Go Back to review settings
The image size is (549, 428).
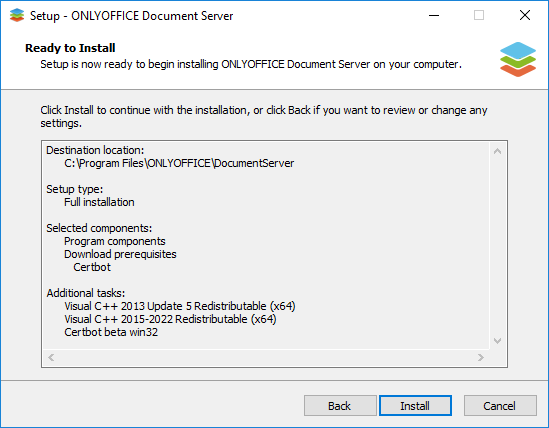[340, 406]
